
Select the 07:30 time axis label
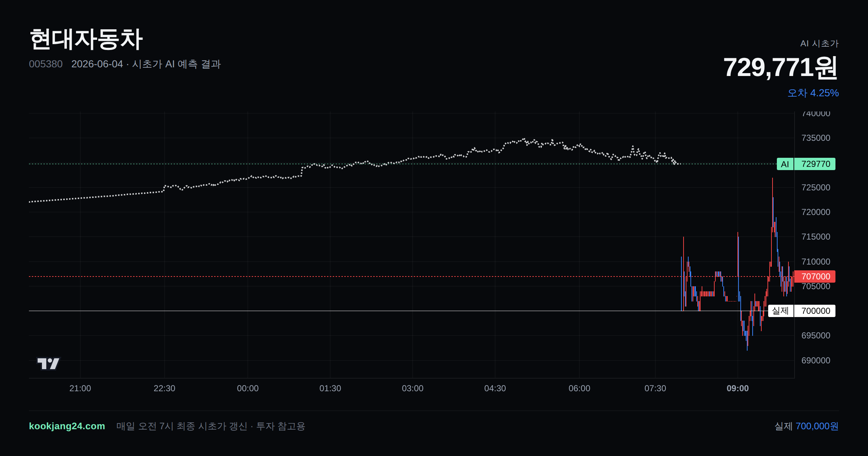tap(655, 388)
